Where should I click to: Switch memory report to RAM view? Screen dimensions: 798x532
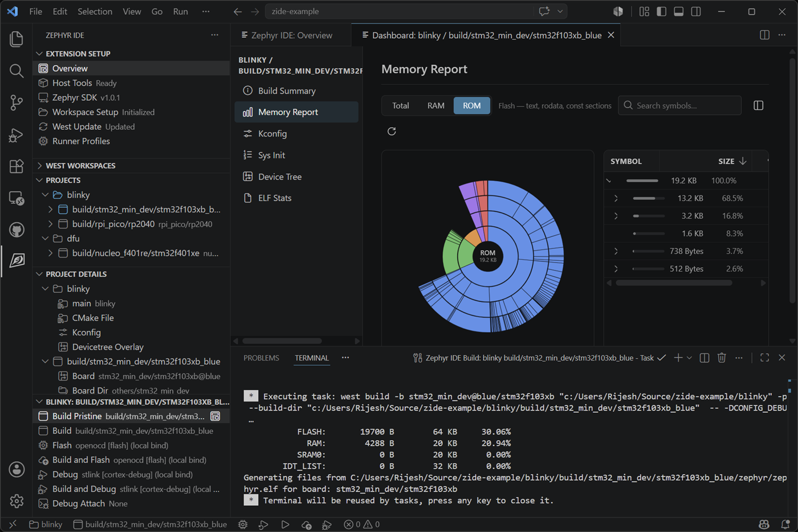(436, 105)
